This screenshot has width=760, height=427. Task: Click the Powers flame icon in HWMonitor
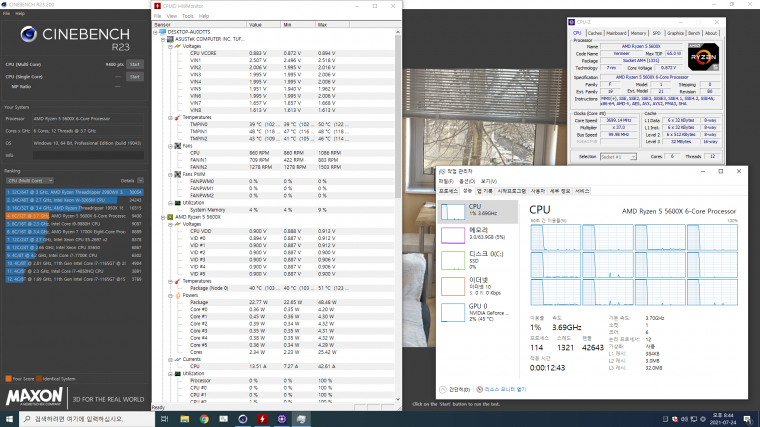(178, 295)
